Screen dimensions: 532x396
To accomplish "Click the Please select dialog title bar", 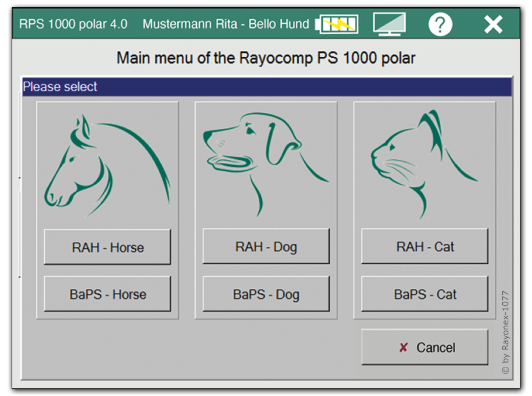I will point(266,87).
